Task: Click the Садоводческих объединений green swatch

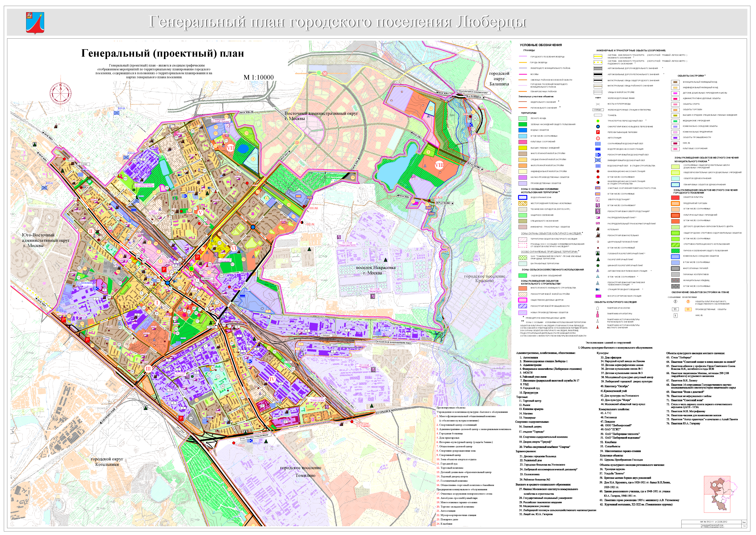Action: tap(523, 275)
